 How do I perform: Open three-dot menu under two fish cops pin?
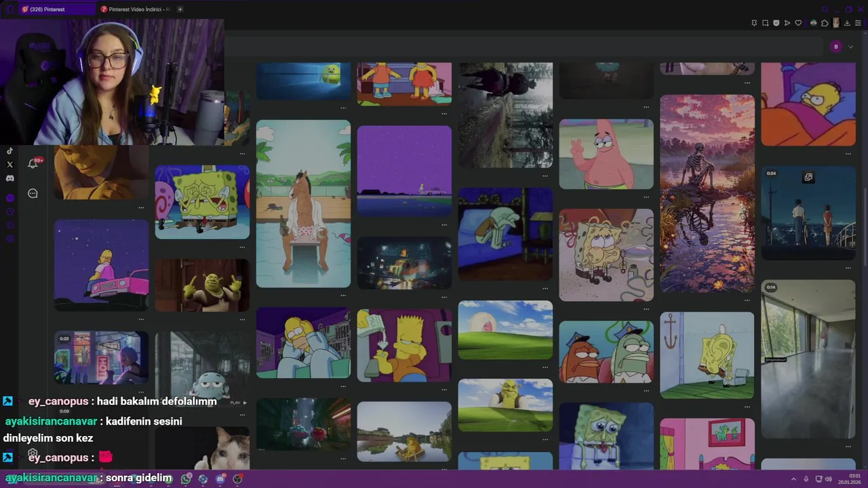coord(646,390)
